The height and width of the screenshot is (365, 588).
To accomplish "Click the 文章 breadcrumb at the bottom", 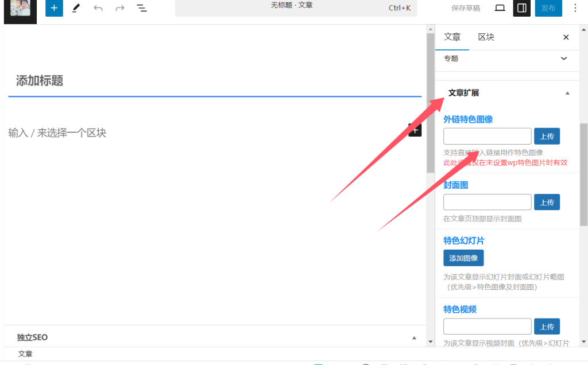I will click(x=25, y=354).
